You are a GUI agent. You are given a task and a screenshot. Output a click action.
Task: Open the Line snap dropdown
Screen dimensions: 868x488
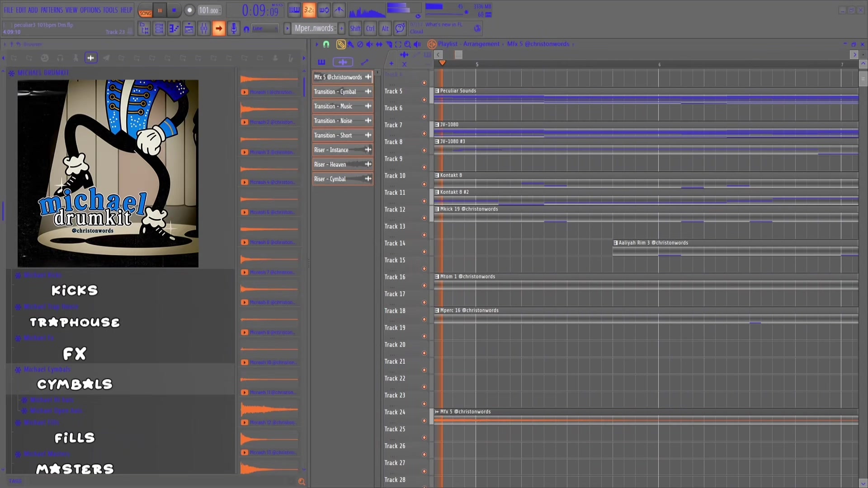(x=265, y=29)
